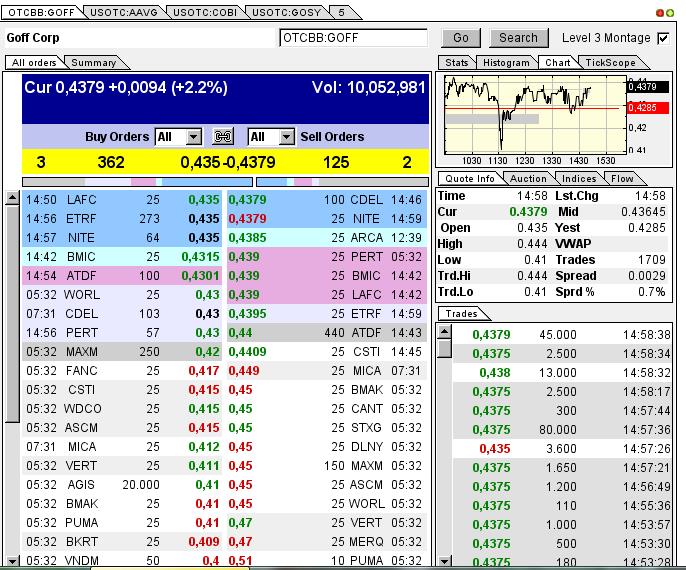Image resolution: width=686 pixels, height=570 pixels.
Task: Click the sell-side depth bar
Action: click(342, 182)
